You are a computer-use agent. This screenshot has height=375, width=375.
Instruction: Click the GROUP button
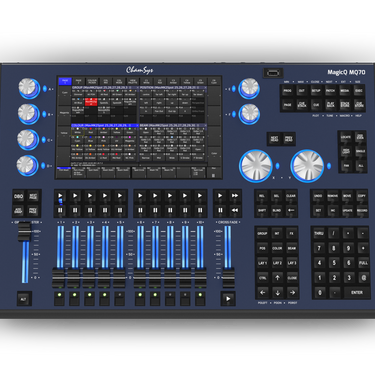(263, 234)
